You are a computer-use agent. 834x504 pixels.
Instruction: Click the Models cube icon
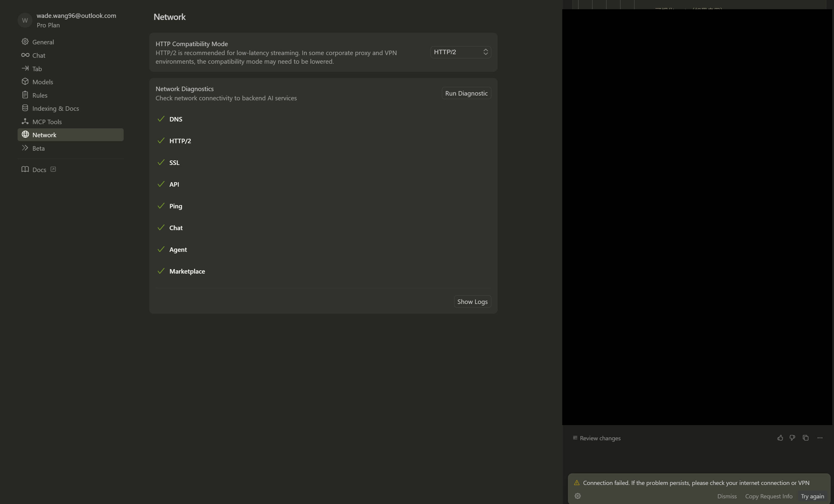25,82
